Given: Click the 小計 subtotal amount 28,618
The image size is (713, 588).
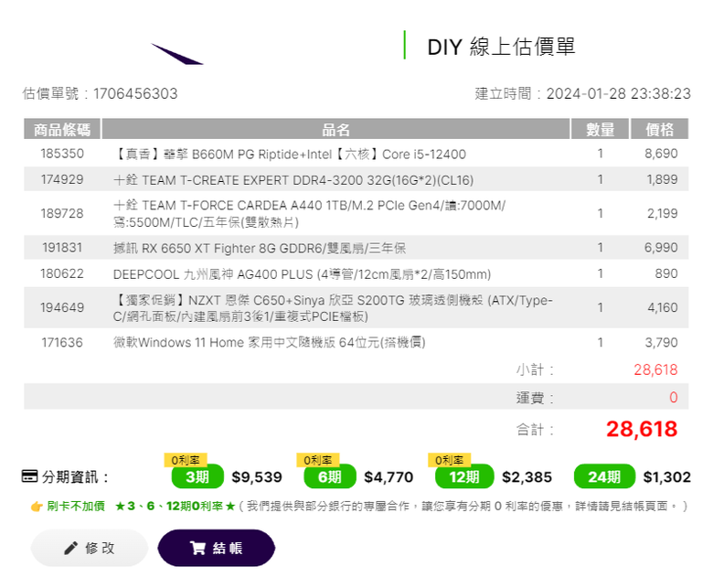Looking at the screenshot, I should [655, 369].
